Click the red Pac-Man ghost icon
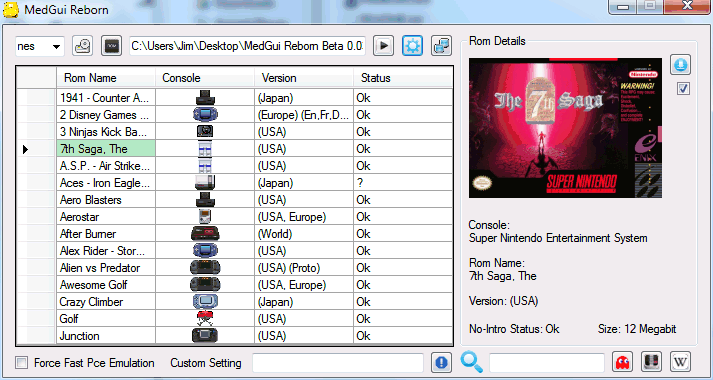This screenshot has width=713, height=380. 623,362
